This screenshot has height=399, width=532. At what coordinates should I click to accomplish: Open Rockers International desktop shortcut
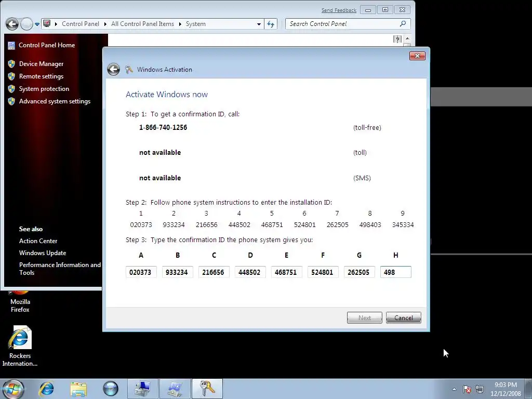click(20, 346)
